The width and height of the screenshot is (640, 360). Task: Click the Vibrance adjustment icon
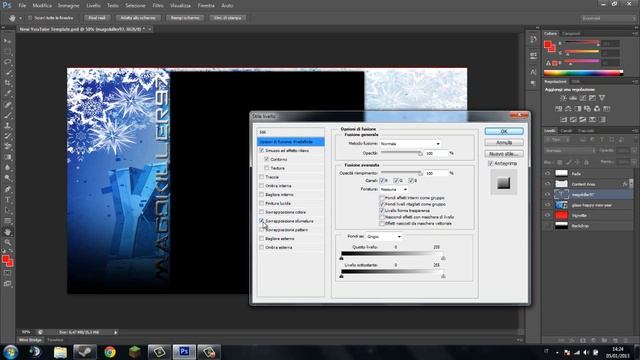602,98
